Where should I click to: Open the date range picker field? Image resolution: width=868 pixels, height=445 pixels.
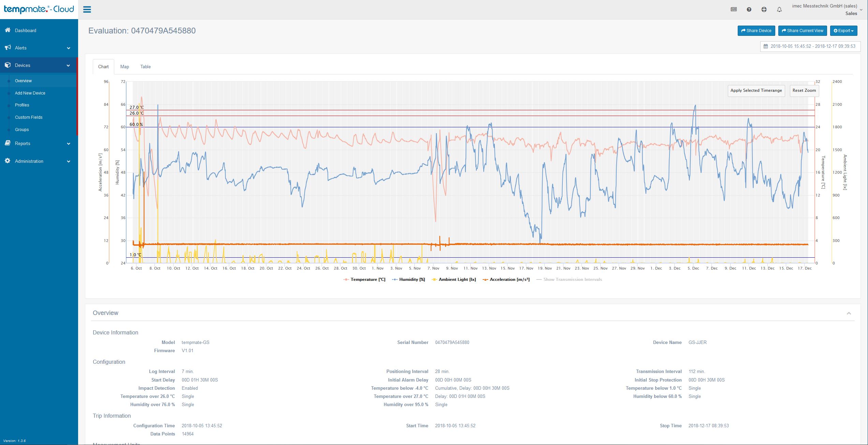pos(810,46)
